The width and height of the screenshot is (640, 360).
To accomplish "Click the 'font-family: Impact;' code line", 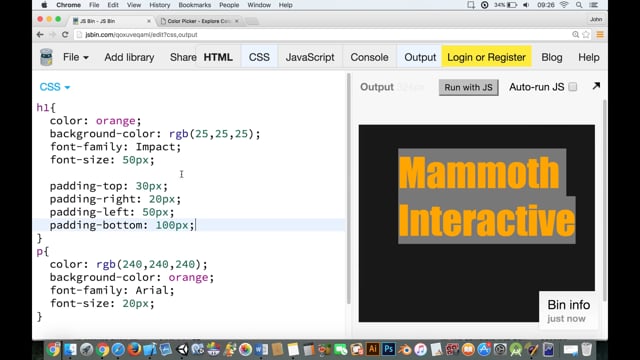I will point(116,147).
